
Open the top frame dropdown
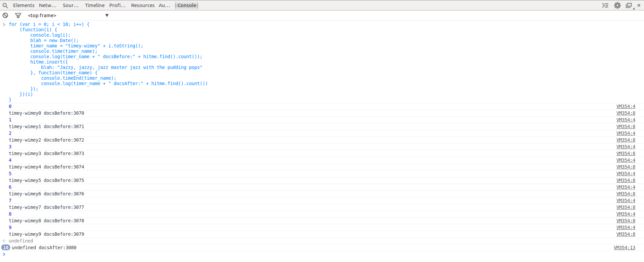coord(68,15)
